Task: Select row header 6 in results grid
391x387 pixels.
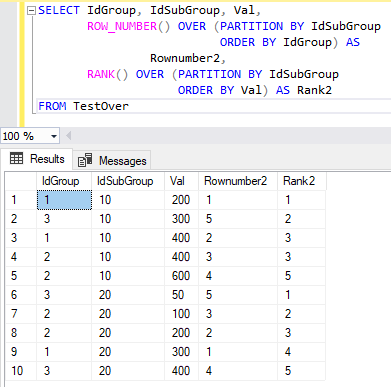Action: tap(21, 295)
